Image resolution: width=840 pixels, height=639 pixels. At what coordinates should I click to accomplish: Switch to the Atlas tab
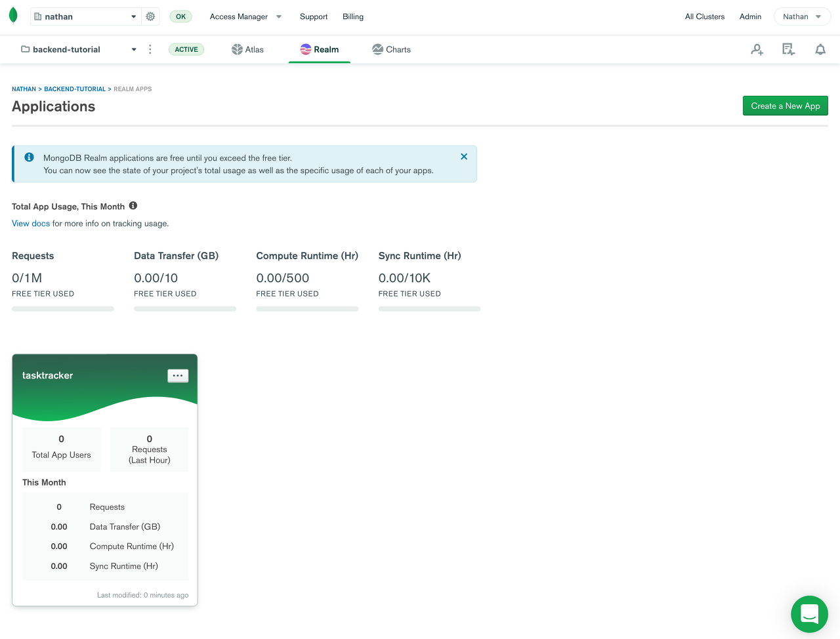point(247,49)
